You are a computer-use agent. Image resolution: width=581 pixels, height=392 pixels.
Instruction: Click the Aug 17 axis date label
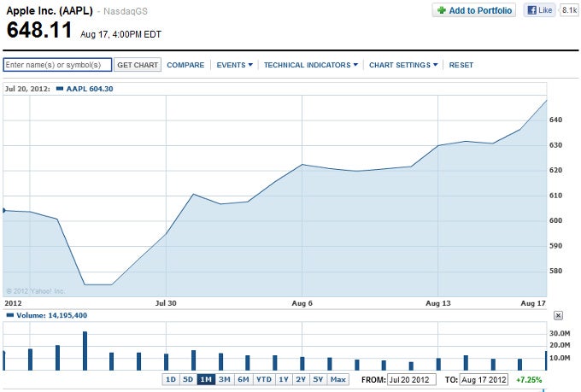click(x=533, y=303)
